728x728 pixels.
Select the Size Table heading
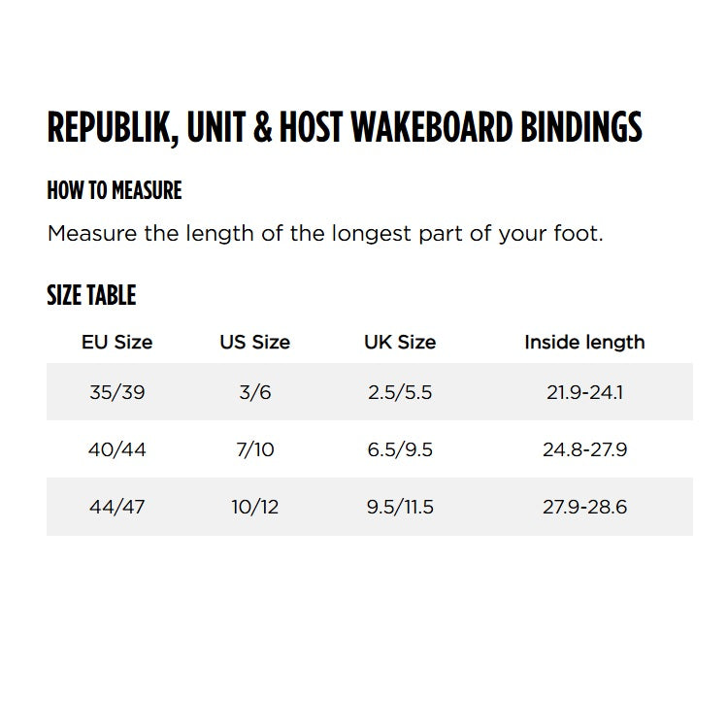point(91,295)
